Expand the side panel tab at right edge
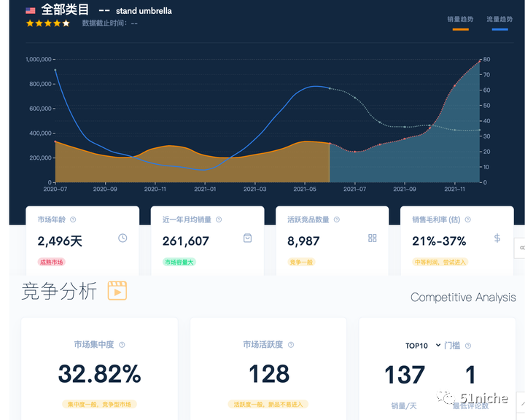This screenshot has height=420, width=525. (521, 248)
